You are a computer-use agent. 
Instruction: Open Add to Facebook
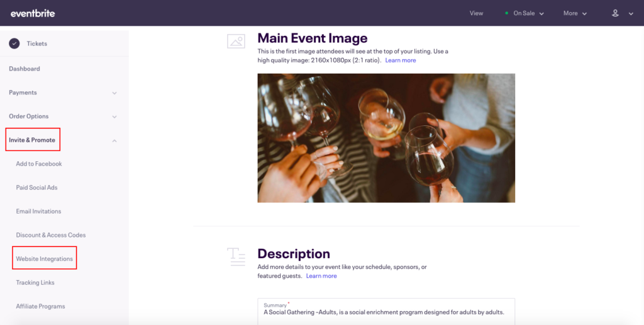click(x=39, y=164)
